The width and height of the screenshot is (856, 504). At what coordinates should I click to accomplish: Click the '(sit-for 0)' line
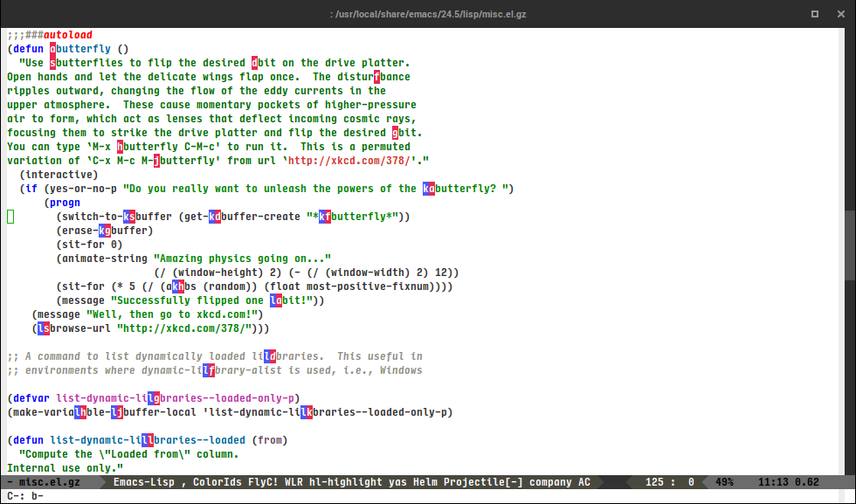click(89, 245)
